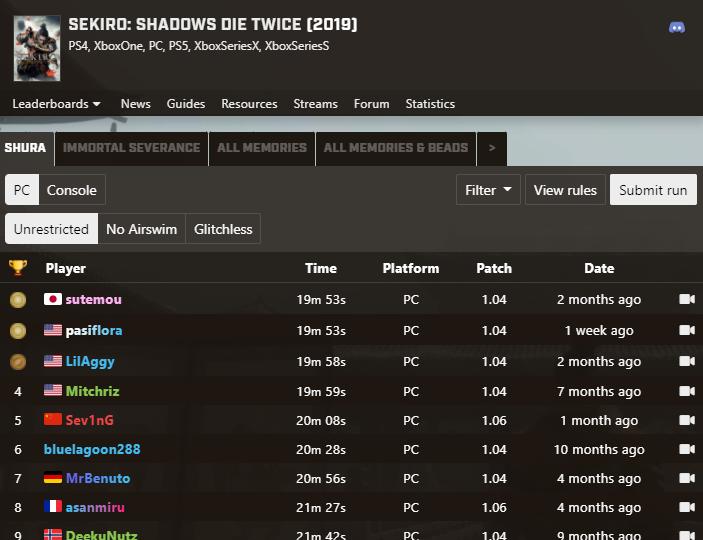Open the Guides page
The height and width of the screenshot is (540, 703).
[x=186, y=104]
